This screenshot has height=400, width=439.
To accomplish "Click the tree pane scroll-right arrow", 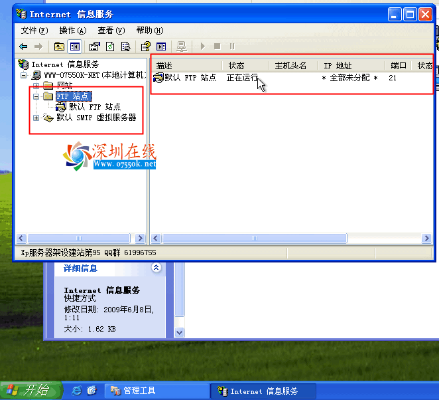I will click(x=140, y=238).
